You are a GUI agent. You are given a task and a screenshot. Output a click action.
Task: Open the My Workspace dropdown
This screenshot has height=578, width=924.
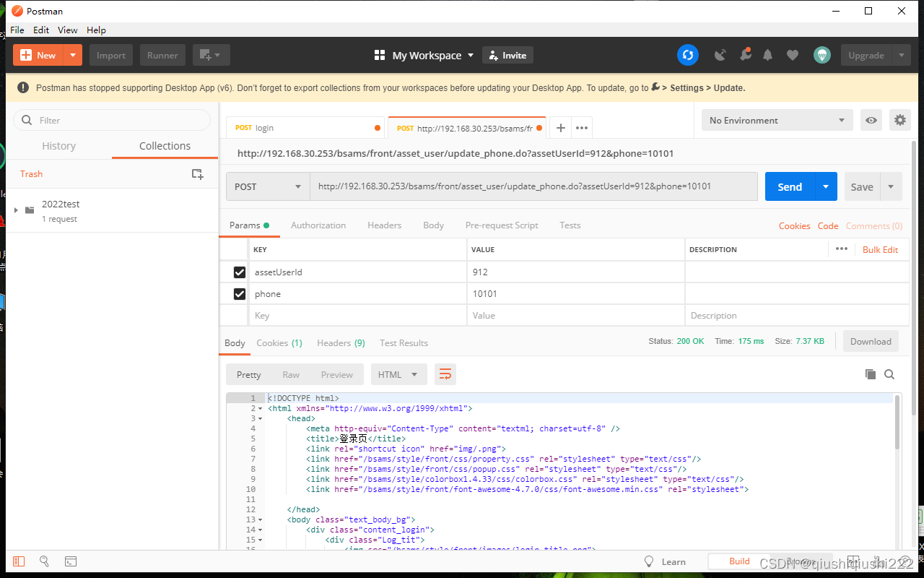click(x=424, y=55)
